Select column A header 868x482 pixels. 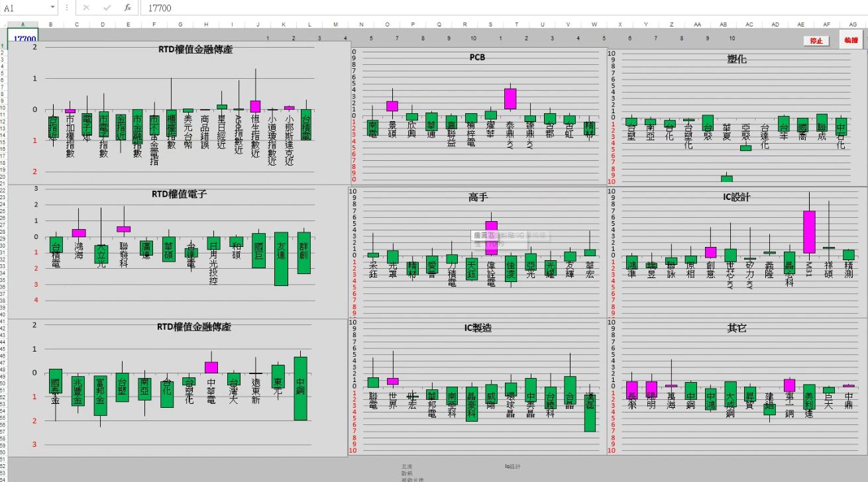point(23,24)
